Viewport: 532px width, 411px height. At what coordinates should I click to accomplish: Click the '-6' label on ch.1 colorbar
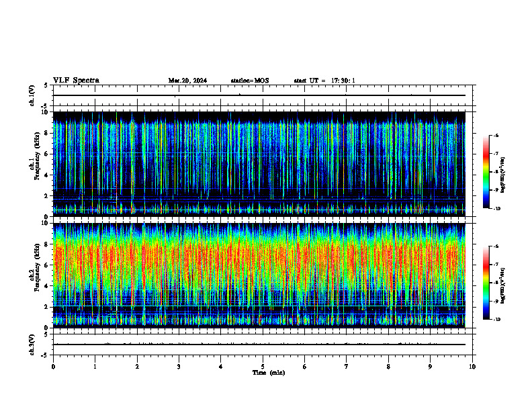(x=496, y=135)
